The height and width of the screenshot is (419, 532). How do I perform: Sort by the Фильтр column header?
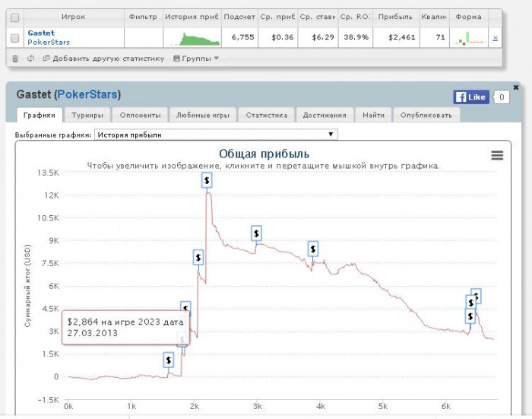pyautogui.click(x=143, y=17)
